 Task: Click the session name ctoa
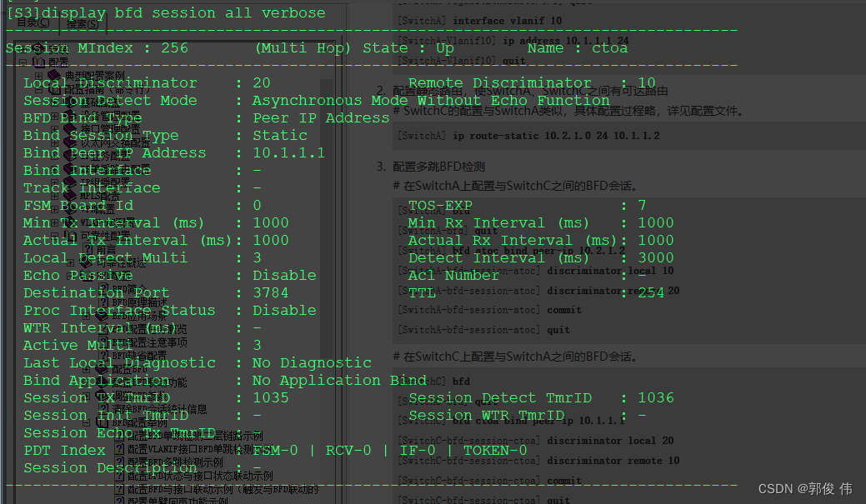pyautogui.click(x=610, y=48)
